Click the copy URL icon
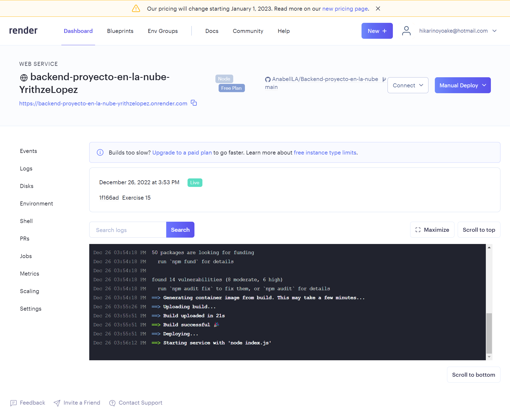 (x=194, y=103)
